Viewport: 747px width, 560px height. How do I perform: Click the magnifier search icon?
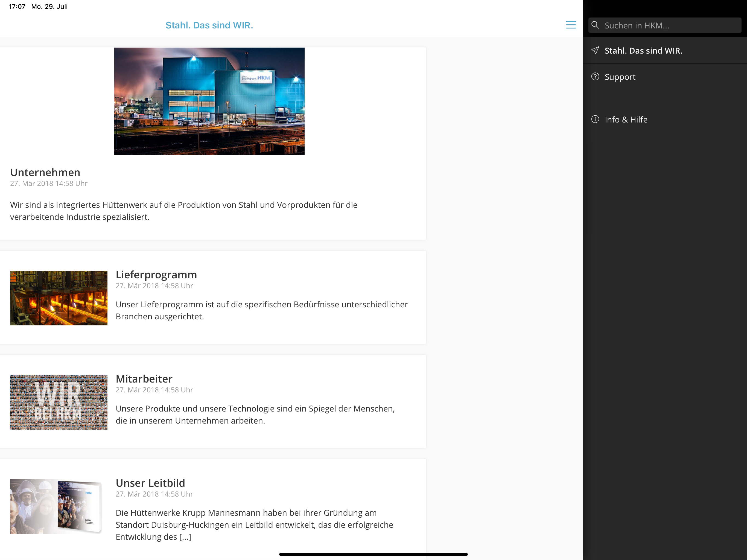595,25
